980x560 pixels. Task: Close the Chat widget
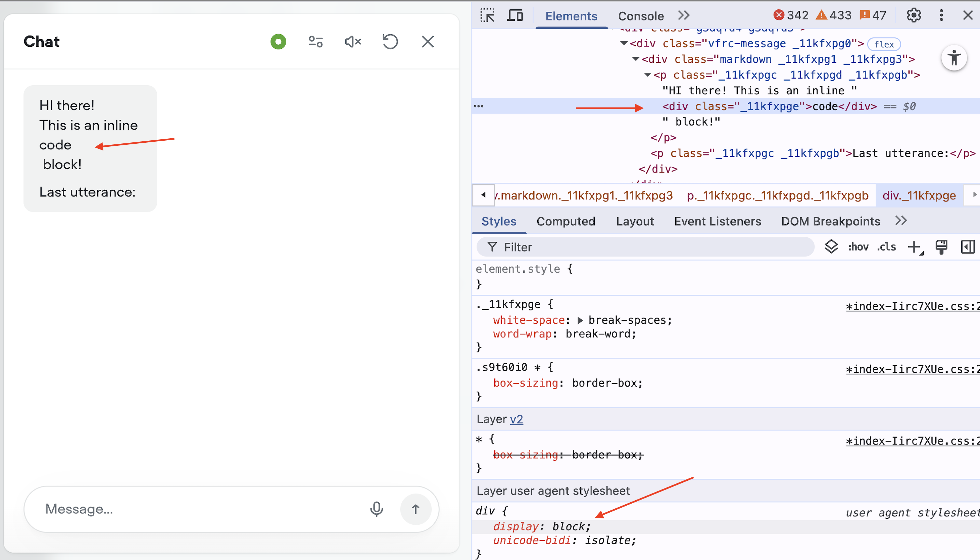(427, 42)
